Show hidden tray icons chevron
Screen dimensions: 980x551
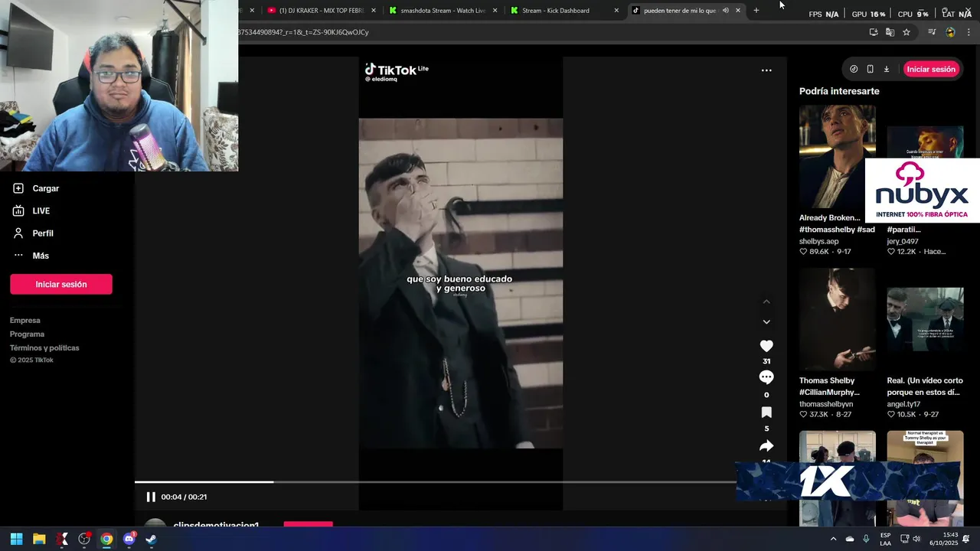point(833,539)
